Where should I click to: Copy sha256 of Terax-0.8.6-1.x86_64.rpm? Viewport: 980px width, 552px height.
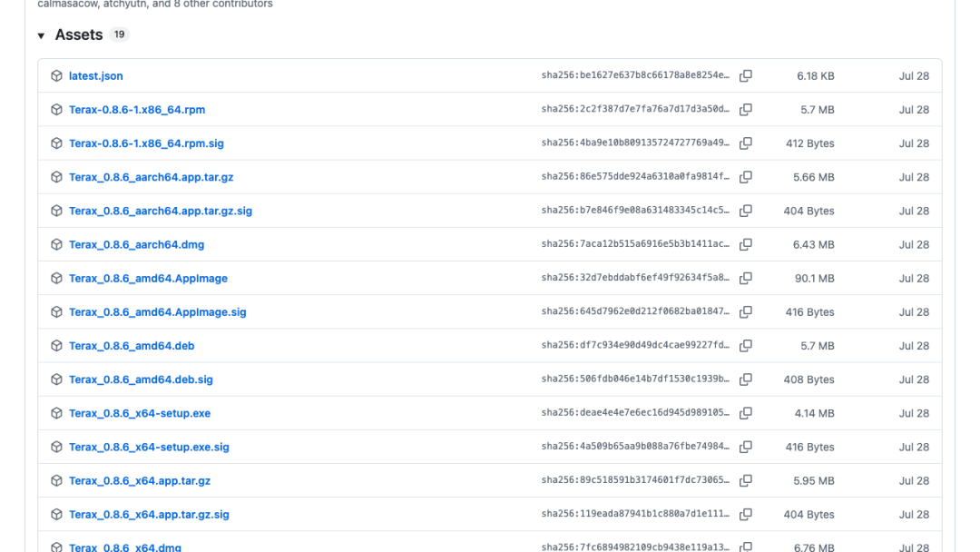(746, 109)
